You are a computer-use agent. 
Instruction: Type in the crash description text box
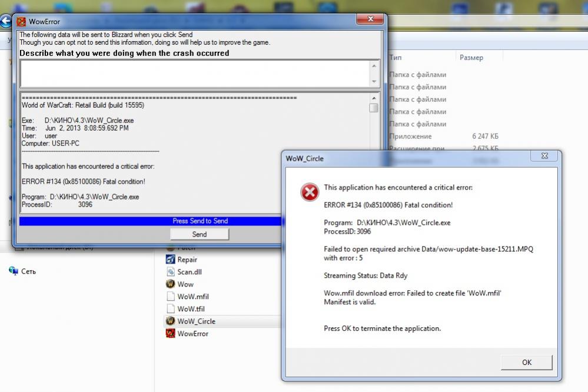(194, 74)
